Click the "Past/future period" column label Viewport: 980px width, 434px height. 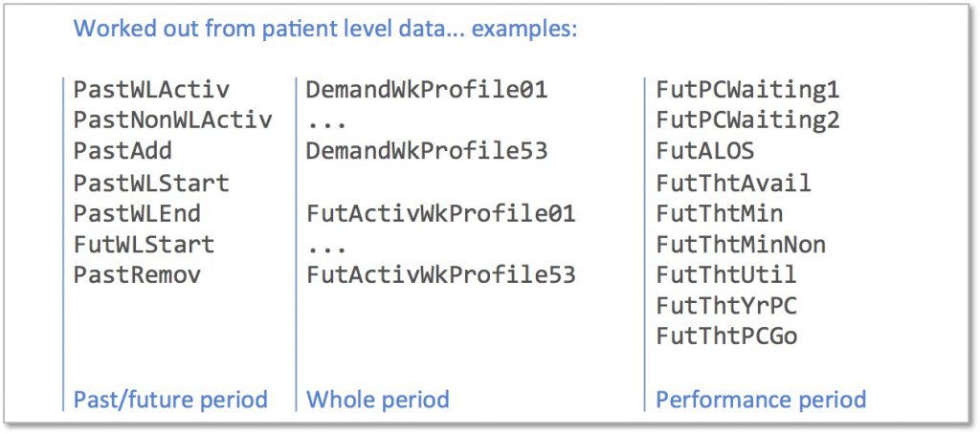tap(170, 399)
